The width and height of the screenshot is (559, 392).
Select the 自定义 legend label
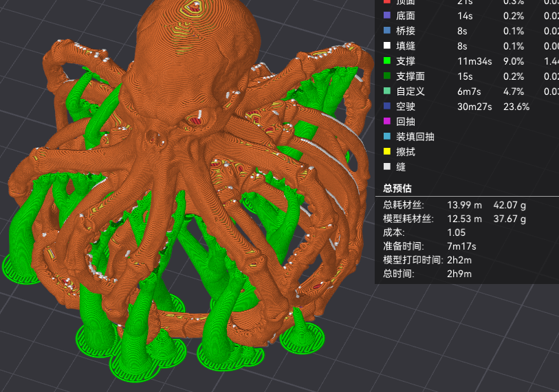pyautogui.click(x=410, y=91)
